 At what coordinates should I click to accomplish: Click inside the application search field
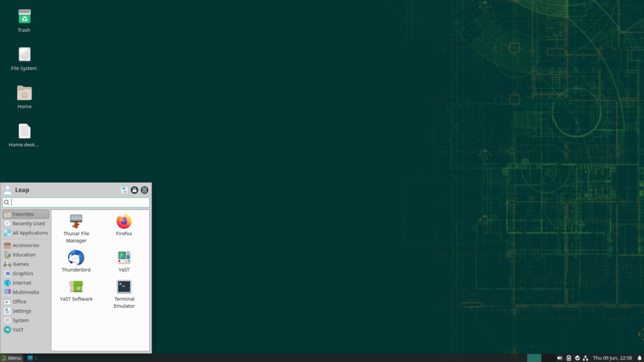click(x=75, y=202)
